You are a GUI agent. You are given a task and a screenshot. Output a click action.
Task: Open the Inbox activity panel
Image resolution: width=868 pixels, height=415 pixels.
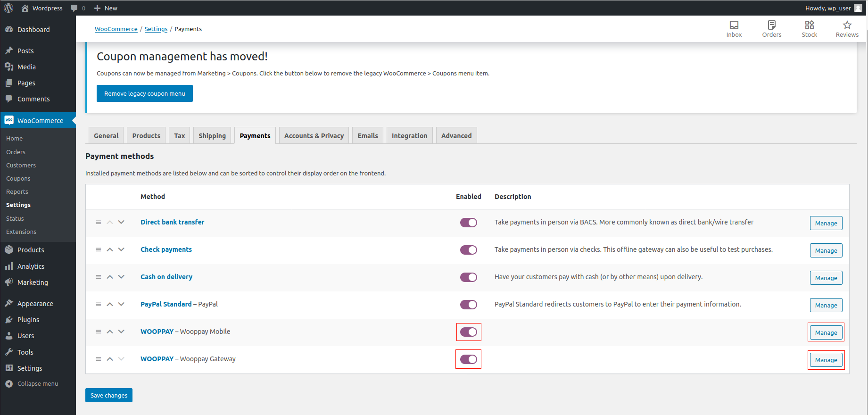(734, 29)
